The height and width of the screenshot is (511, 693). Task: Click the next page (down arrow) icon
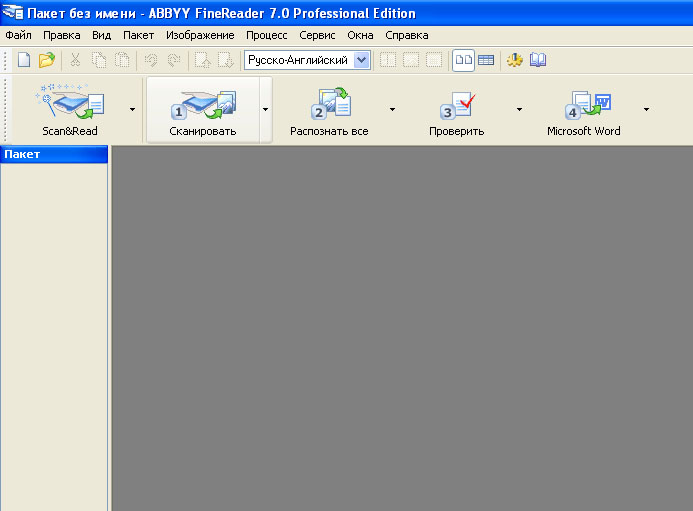coord(226,60)
